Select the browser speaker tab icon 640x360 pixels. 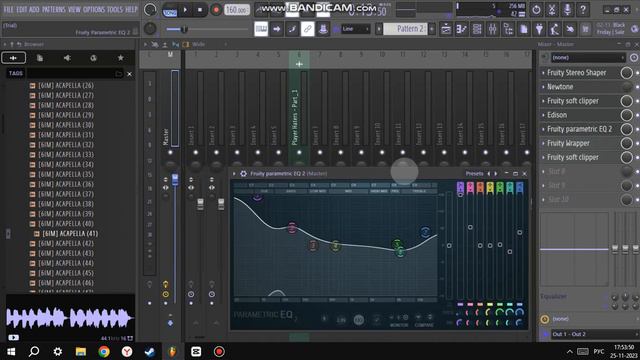pyautogui.click(x=67, y=58)
